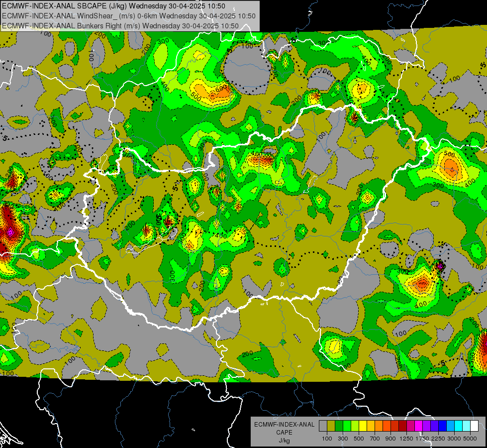Click the legend value 100
The width and height of the screenshot is (487, 448).
(327, 439)
